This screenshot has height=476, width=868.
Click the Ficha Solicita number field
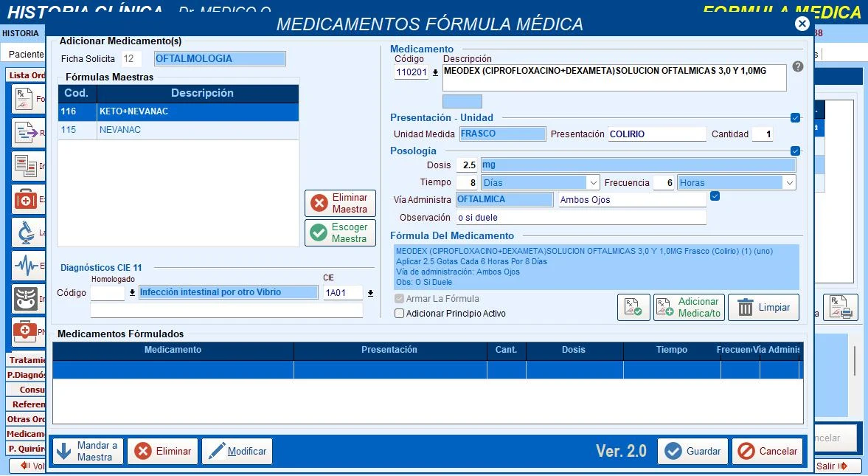131,59
